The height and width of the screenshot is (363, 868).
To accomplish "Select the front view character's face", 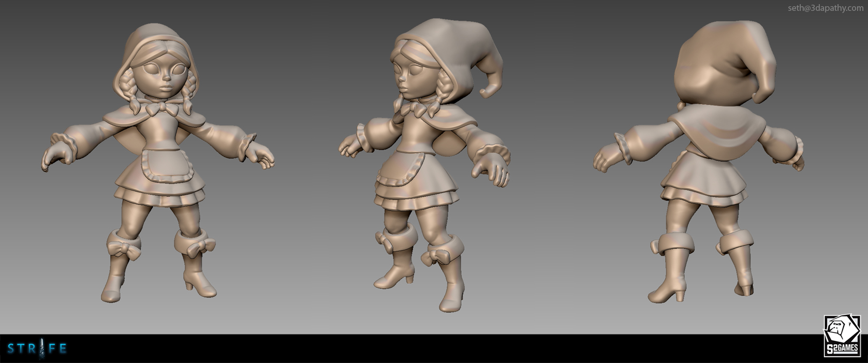I will click(x=165, y=77).
